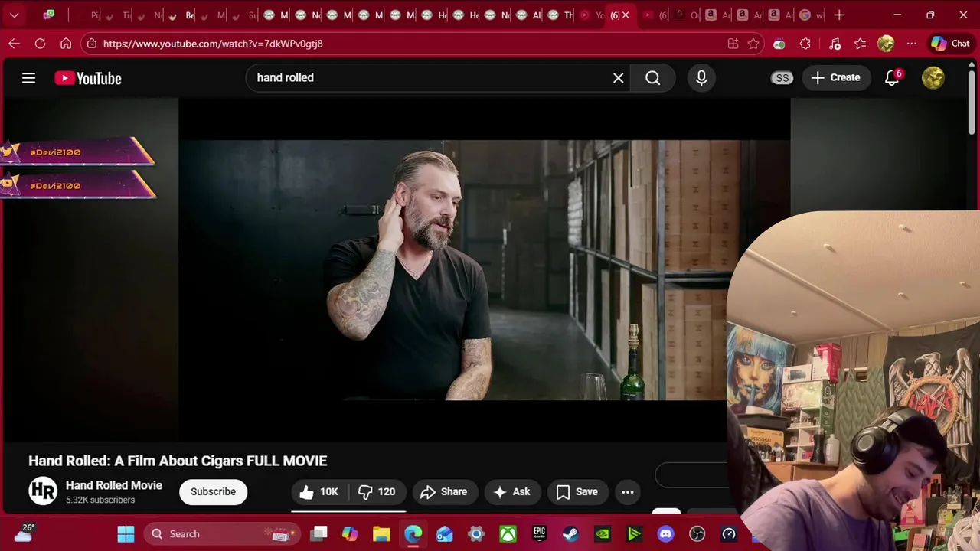The height and width of the screenshot is (551, 980).
Task: Go back with the browser back arrow
Action: pos(14,44)
